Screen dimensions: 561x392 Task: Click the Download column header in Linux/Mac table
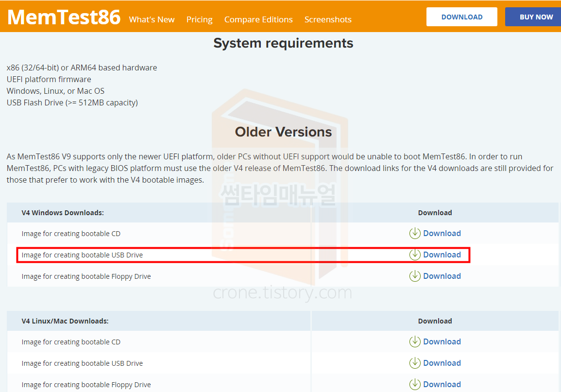tap(435, 321)
